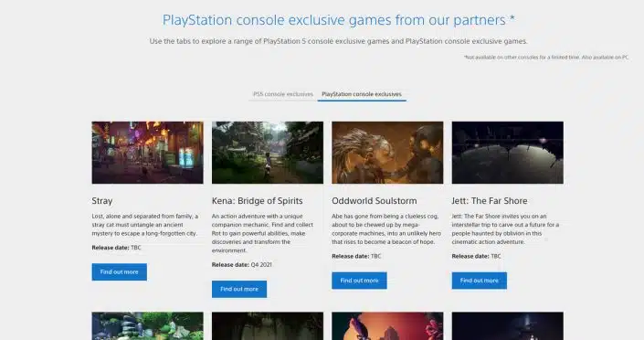Click the Release date TBC under Oddworld Soulstorm
644x340 pixels.
coord(356,256)
